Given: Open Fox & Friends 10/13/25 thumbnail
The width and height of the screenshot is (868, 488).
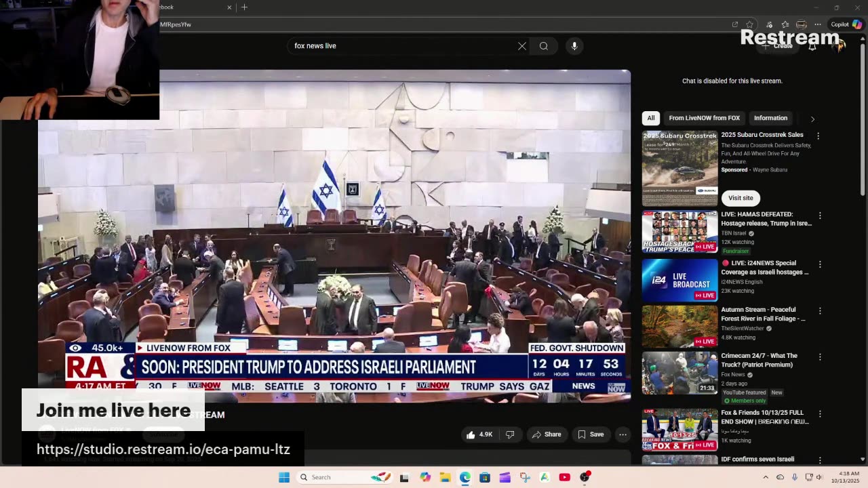Looking at the screenshot, I should click(x=679, y=429).
